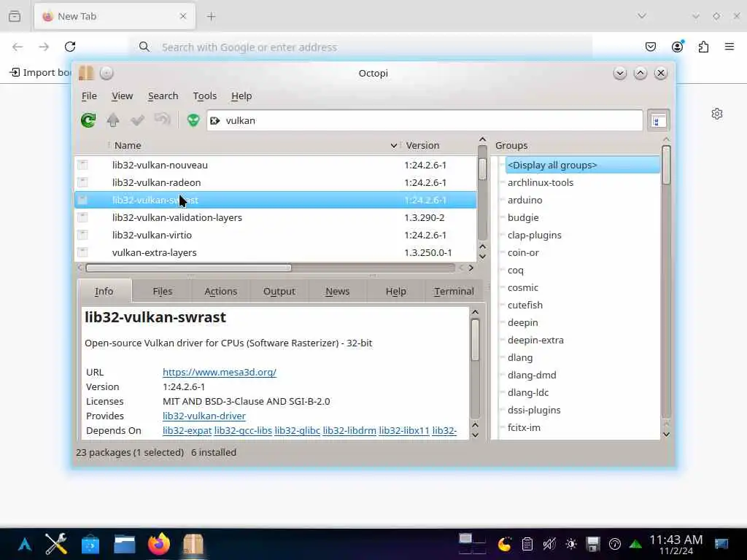
Task: Click the search mode icon inside vulkan field
Action: click(x=215, y=121)
